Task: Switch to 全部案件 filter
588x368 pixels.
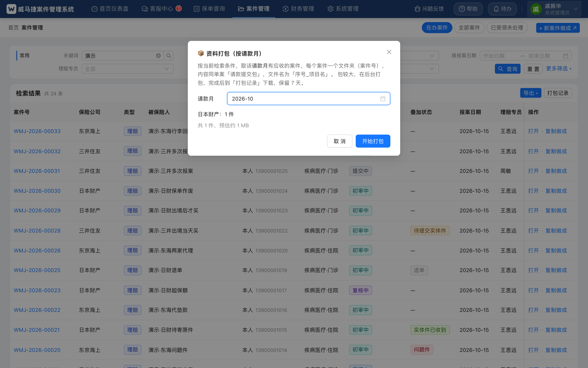Action: coord(469,28)
